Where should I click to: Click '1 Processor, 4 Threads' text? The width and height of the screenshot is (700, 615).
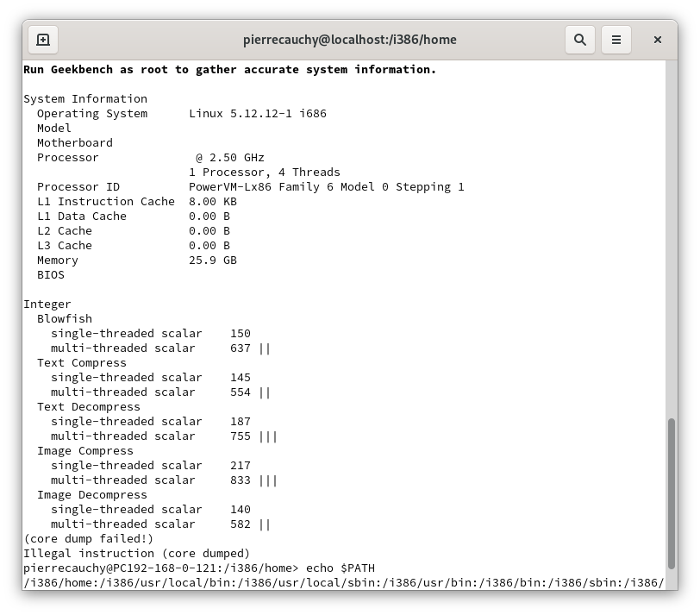265,173
